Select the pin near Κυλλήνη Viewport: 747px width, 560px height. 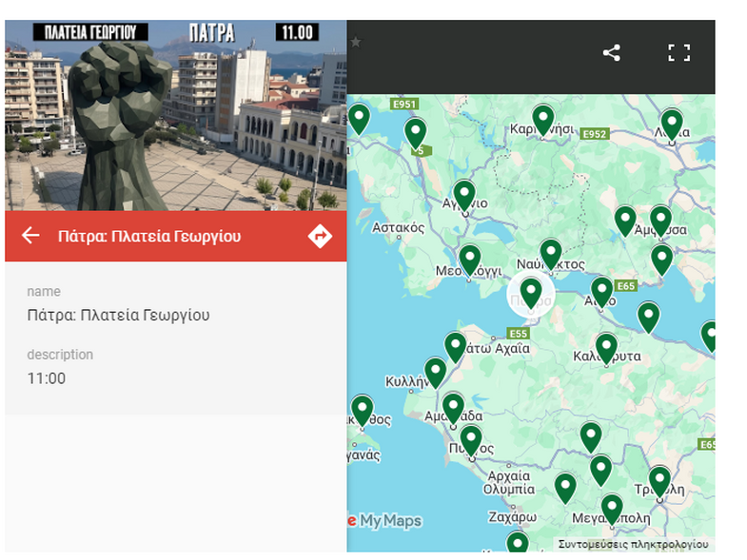pos(436,371)
